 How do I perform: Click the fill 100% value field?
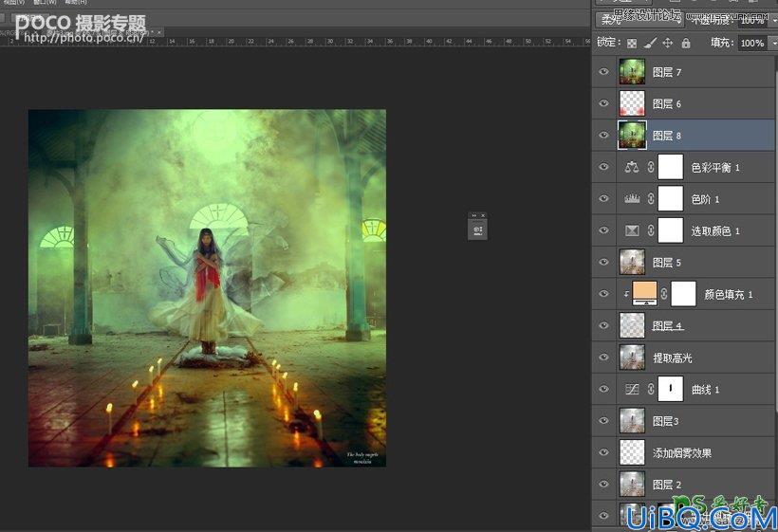click(752, 43)
